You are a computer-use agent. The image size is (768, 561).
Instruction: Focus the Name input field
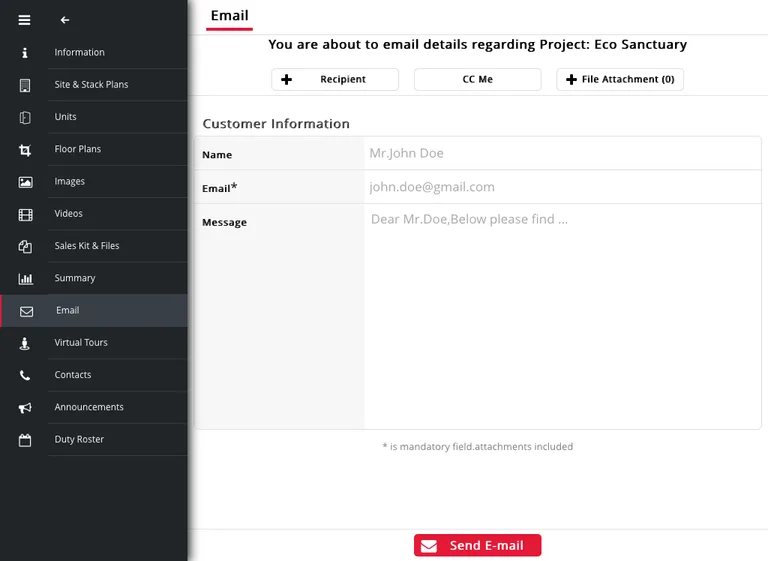560,154
